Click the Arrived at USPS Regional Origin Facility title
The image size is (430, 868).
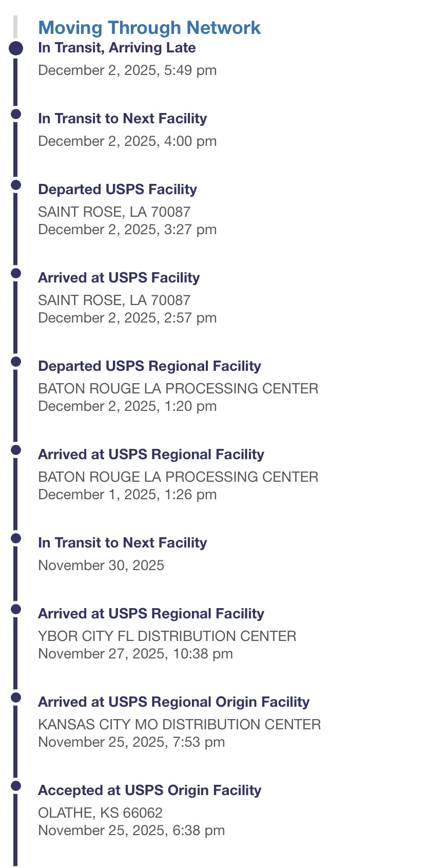(173, 702)
